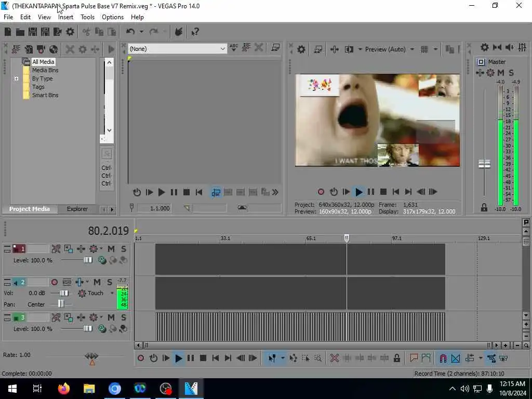Mute audio track 2
Viewport: 532px width, 399px height.
click(97, 282)
